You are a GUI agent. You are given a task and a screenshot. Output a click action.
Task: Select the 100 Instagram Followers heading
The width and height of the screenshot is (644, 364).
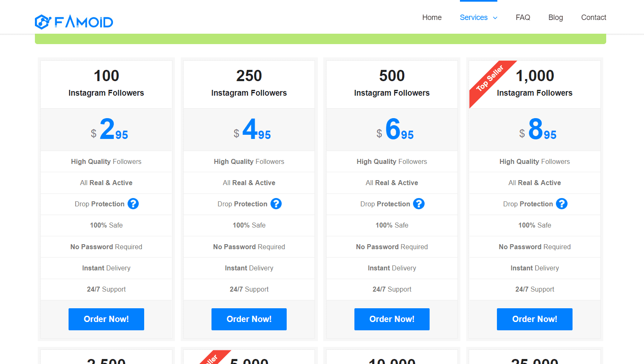click(106, 83)
